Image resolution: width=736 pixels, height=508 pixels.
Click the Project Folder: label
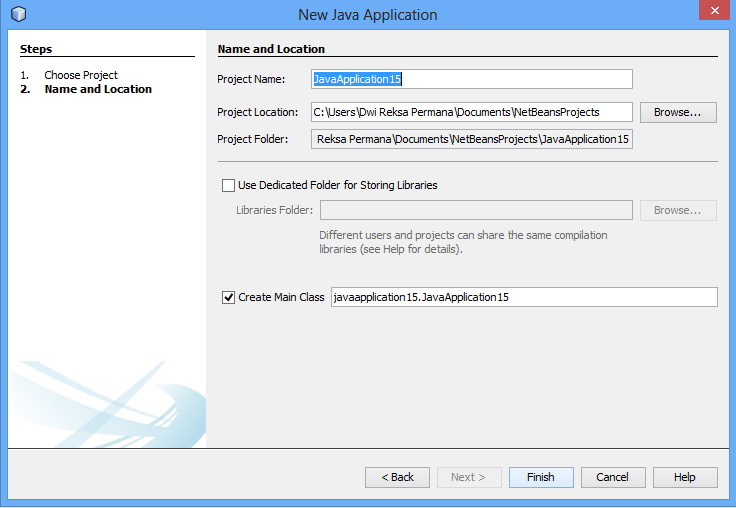(252, 139)
